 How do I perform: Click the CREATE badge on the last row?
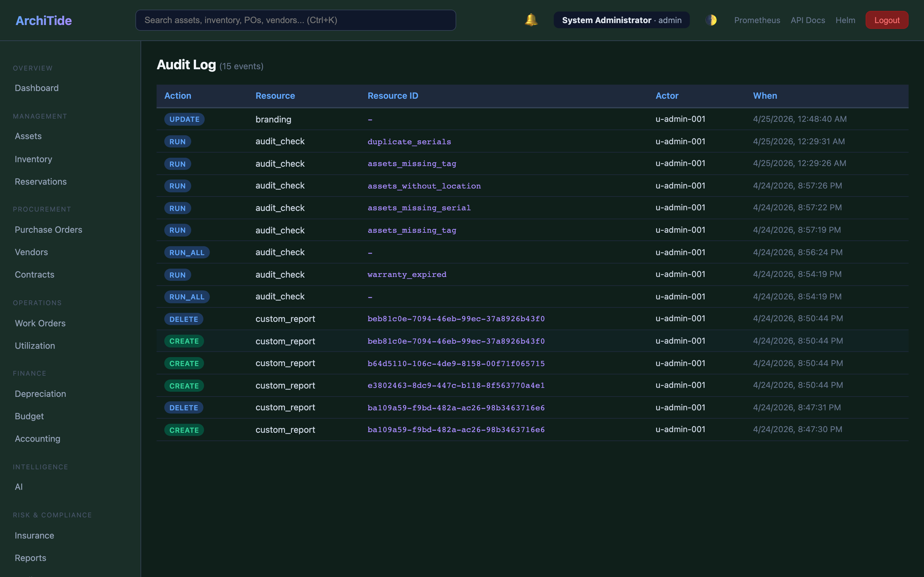pos(184,430)
